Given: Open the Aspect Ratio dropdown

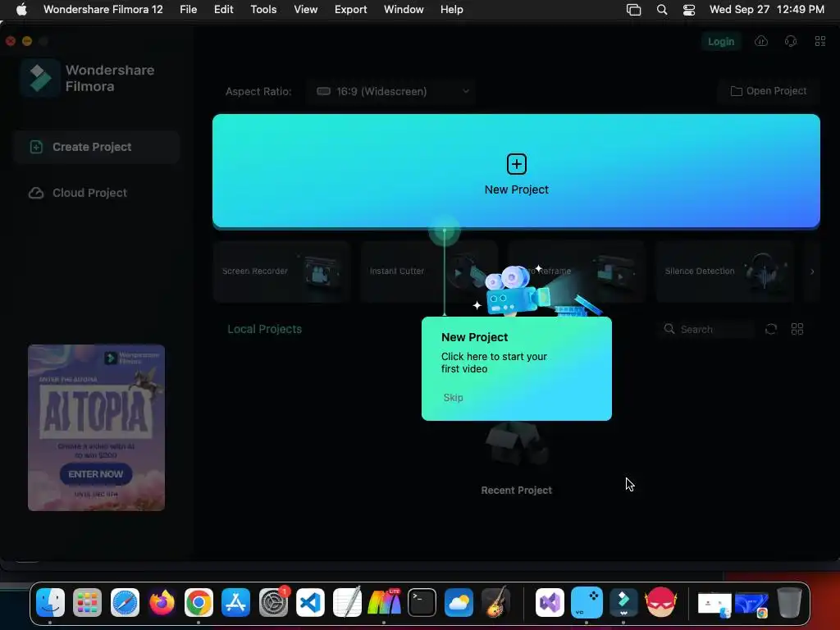Looking at the screenshot, I should click(391, 92).
